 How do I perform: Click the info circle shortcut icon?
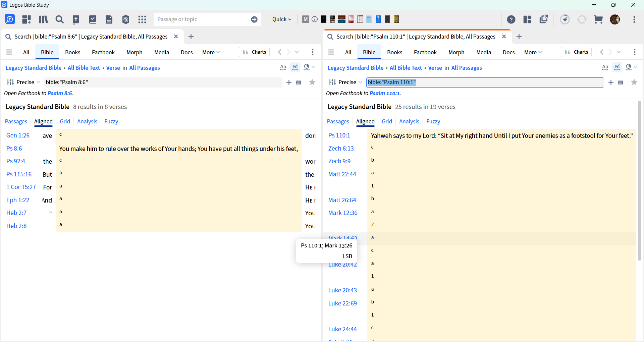315,19
